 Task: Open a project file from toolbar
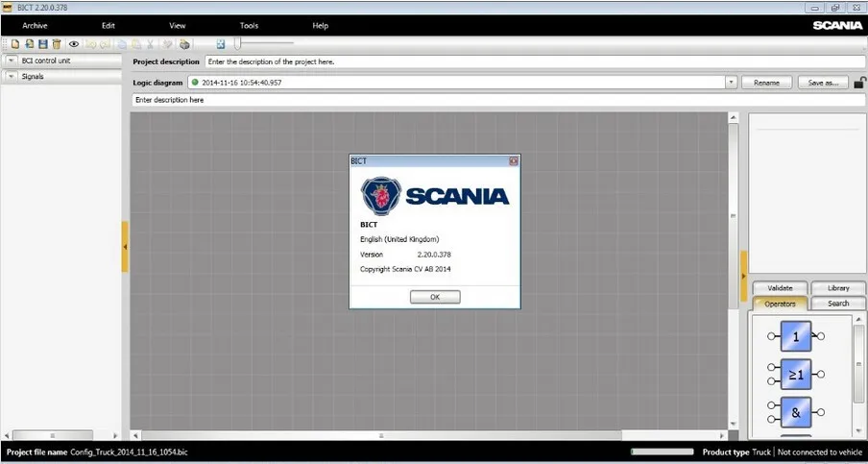(x=30, y=44)
